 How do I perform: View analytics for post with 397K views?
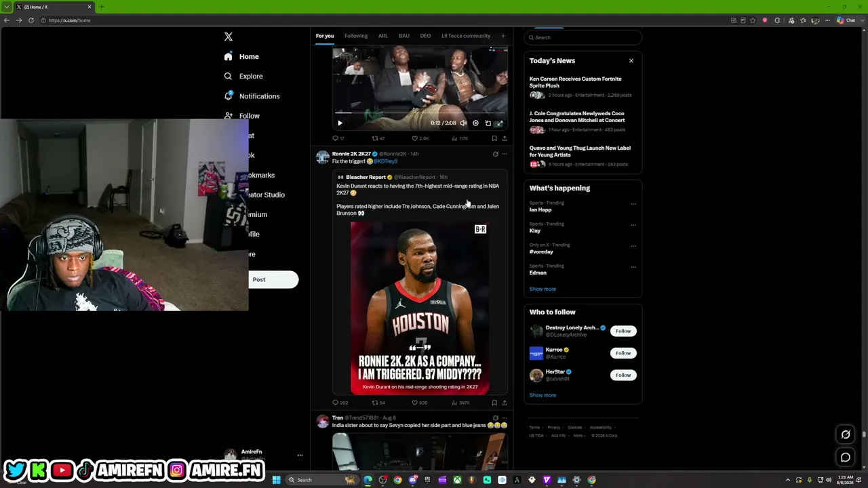[460, 403]
